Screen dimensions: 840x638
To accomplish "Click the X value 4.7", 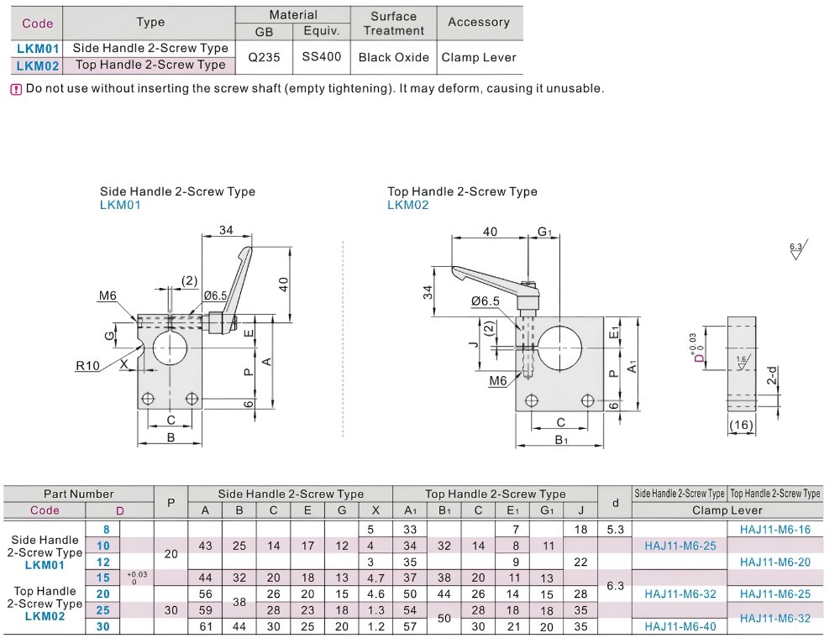I will 375,578.
